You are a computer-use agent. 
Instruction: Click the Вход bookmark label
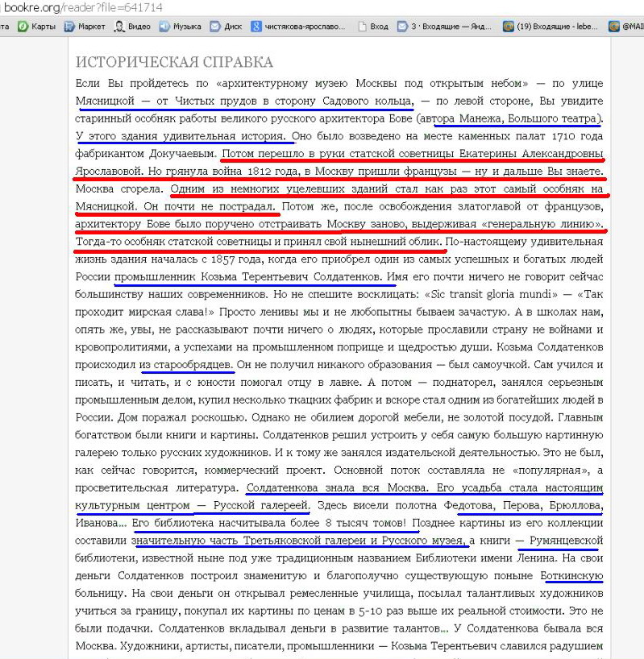point(379,27)
